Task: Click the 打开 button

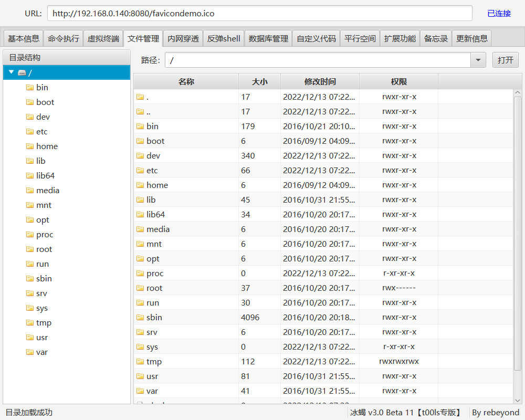Action: tap(505, 60)
